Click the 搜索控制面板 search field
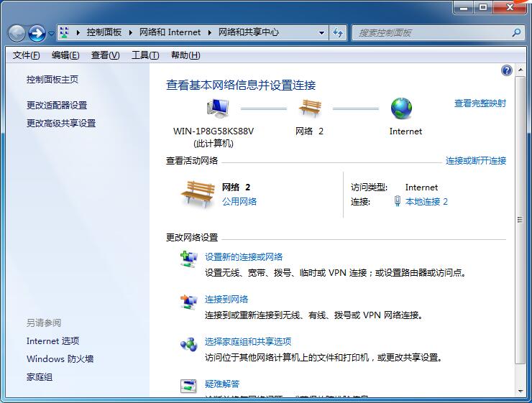Viewport: 532px width, 403px height. pyautogui.click(x=431, y=32)
